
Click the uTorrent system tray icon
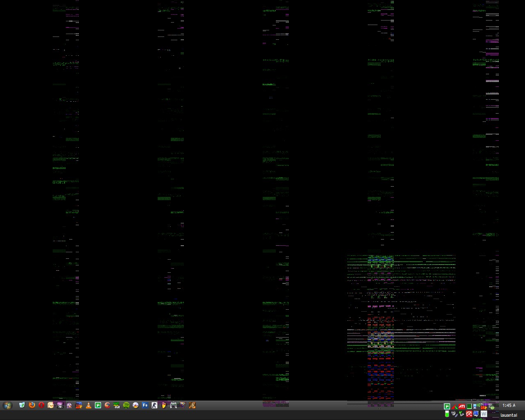(447, 406)
